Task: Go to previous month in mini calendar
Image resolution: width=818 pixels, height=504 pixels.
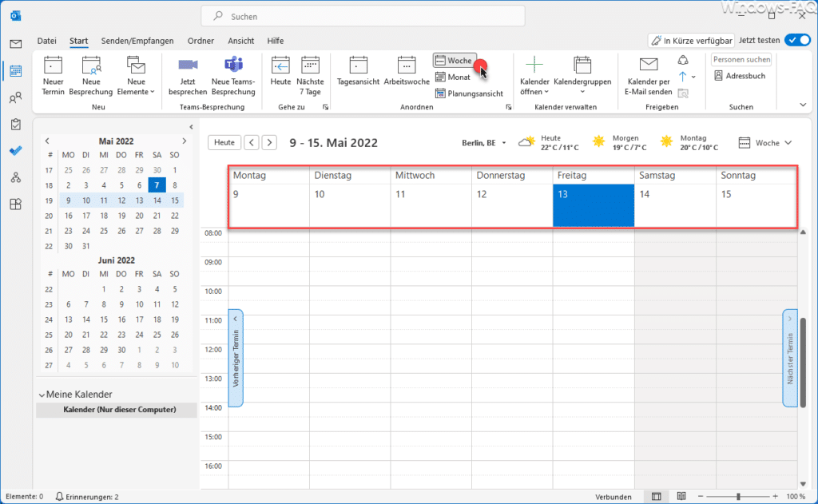Action: coord(47,141)
